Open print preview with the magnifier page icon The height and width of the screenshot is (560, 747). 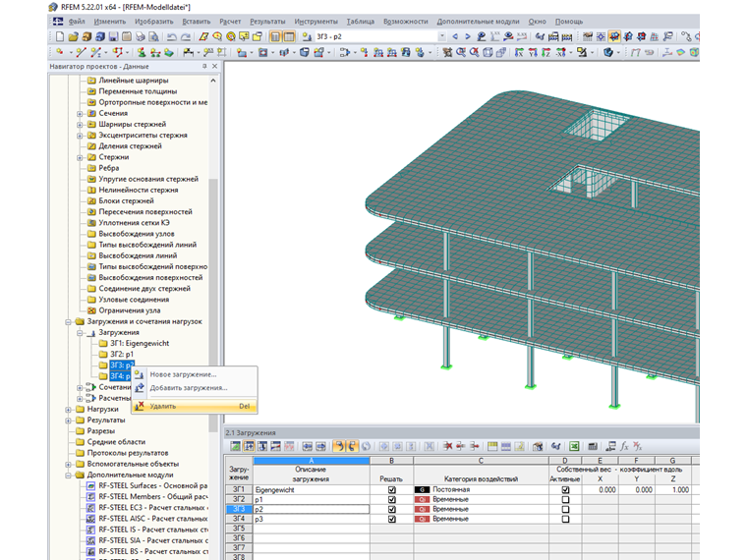pos(153,36)
